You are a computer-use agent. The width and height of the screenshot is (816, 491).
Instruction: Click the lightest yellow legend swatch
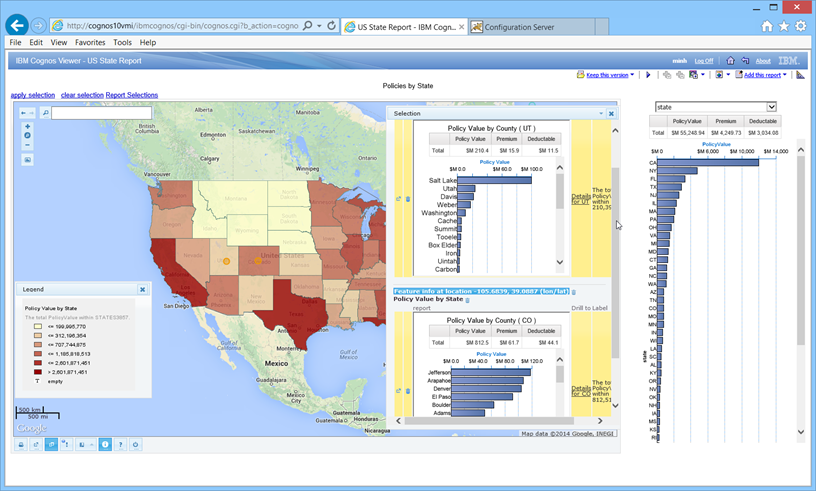coord(38,326)
